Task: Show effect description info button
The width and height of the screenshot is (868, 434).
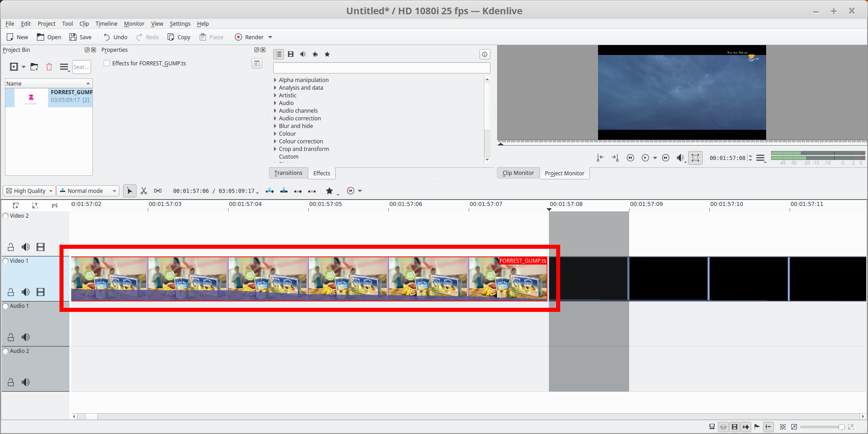Action: [x=484, y=54]
